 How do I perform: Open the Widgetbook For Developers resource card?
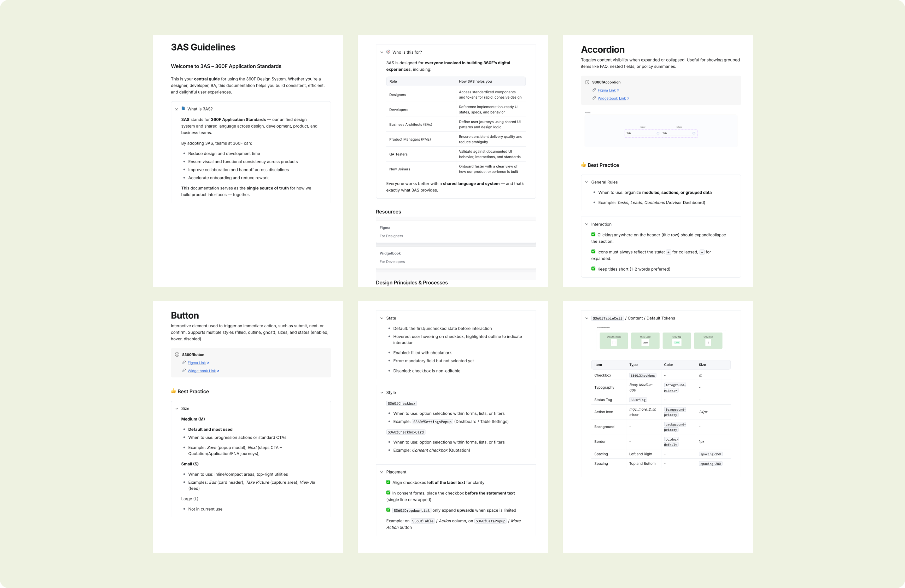pos(456,257)
